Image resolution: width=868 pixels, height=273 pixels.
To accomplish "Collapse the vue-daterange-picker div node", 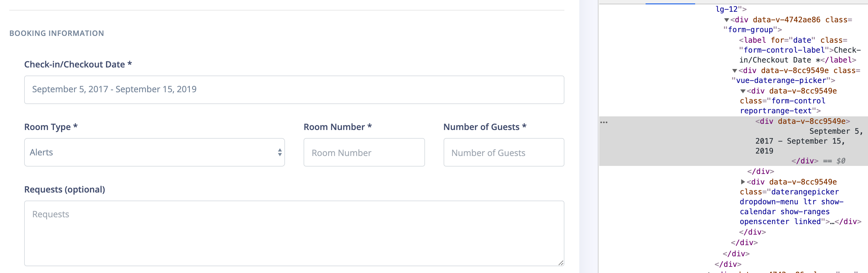I will (734, 70).
